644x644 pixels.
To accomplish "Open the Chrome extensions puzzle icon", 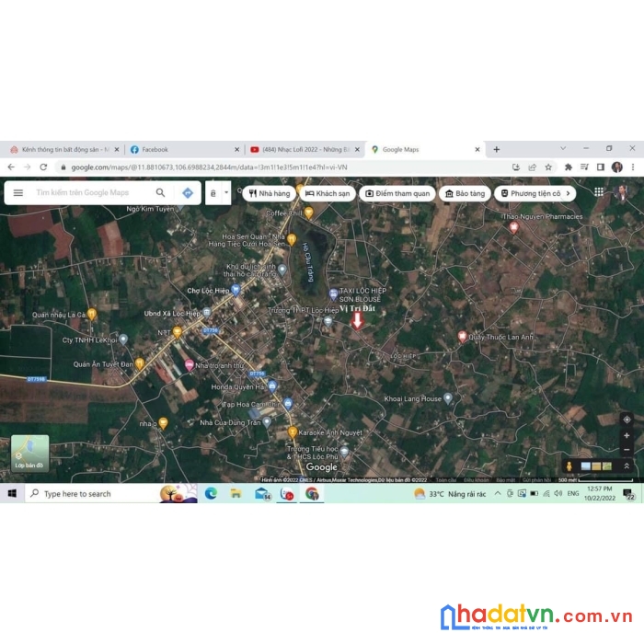I will pyautogui.click(x=569, y=167).
